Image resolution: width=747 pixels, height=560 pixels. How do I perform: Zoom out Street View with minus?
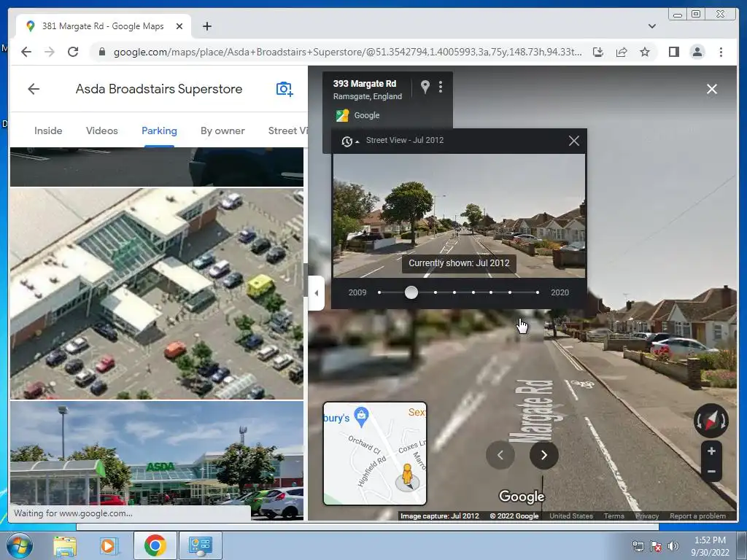[711, 471]
